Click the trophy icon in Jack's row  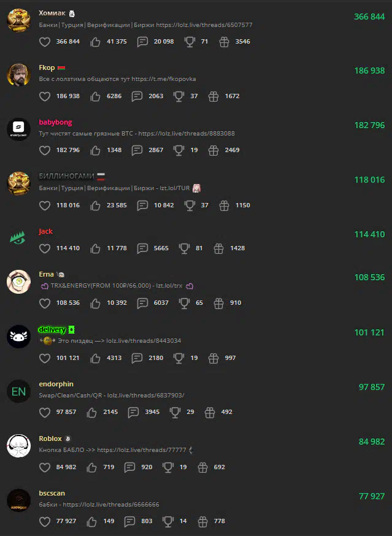184,248
